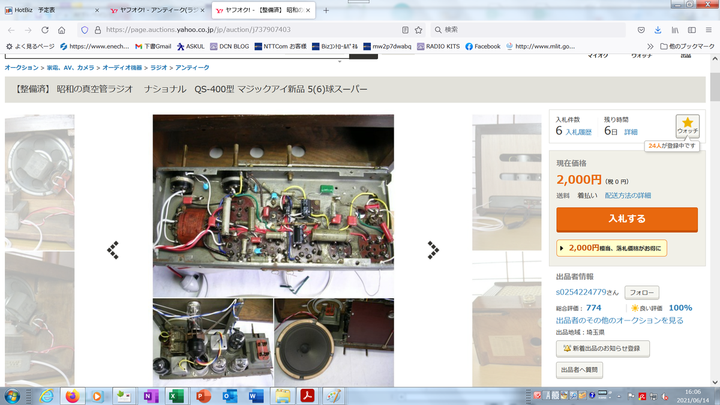Switch to the ヤフオク! アンティーク tab

152,10
